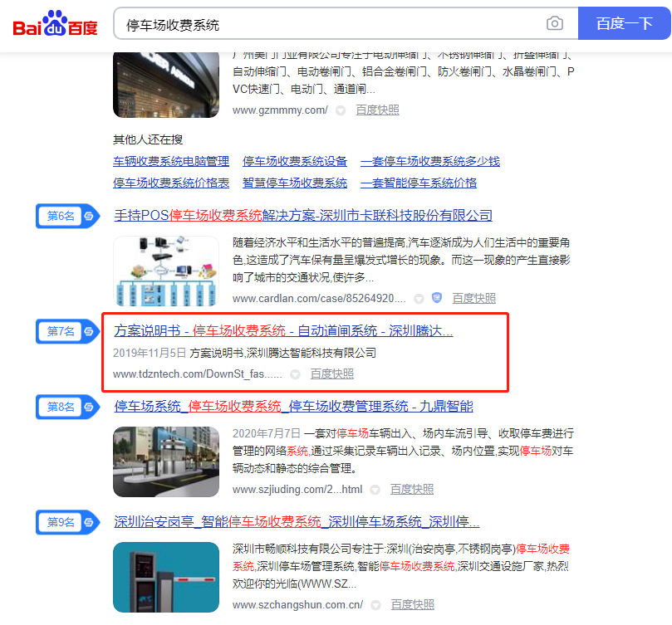Open thumbnail of the szchangshun.com.cn result
This screenshot has width=672, height=625.
click(x=166, y=577)
